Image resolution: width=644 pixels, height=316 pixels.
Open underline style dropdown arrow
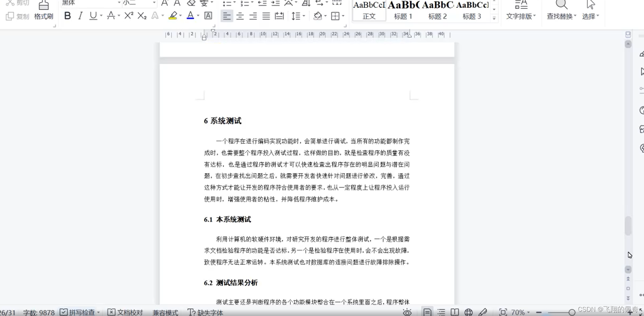point(101,16)
